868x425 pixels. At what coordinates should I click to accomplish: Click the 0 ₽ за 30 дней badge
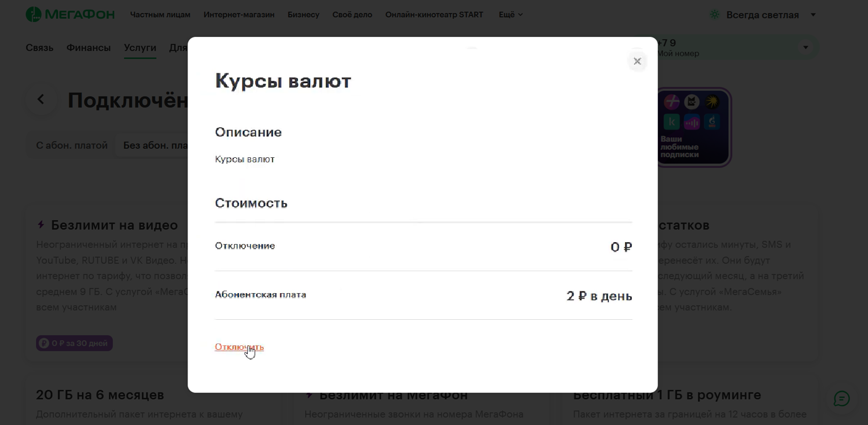point(74,342)
